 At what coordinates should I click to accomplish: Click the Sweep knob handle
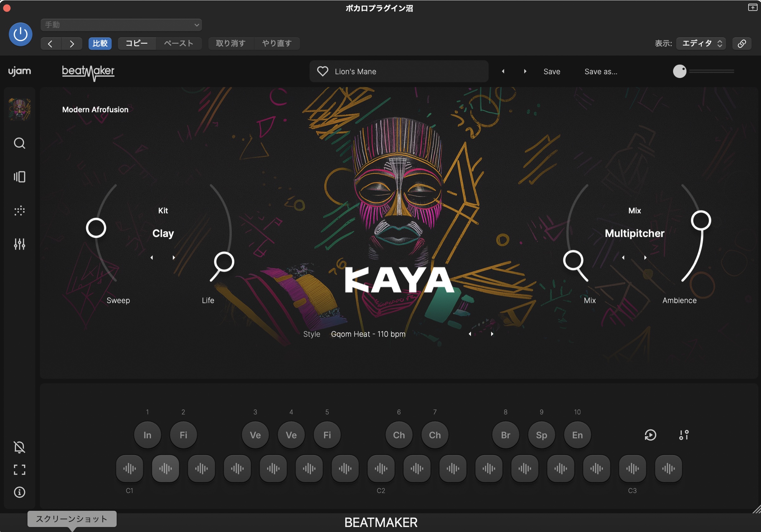click(x=96, y=228)
